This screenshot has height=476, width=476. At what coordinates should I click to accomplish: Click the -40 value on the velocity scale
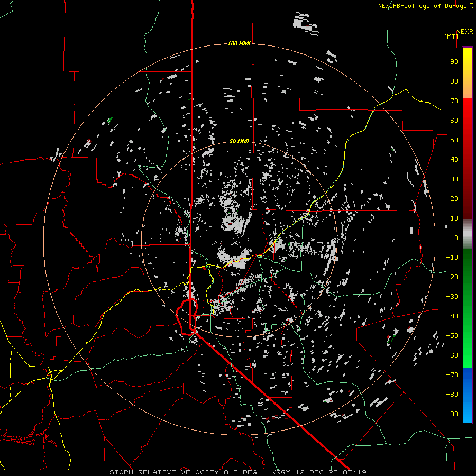pos(452,316)
